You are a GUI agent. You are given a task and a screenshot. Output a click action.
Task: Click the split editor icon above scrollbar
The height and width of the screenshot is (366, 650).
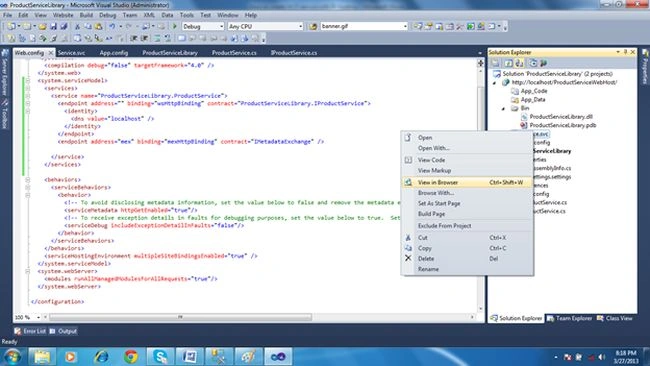coord(480,63)
